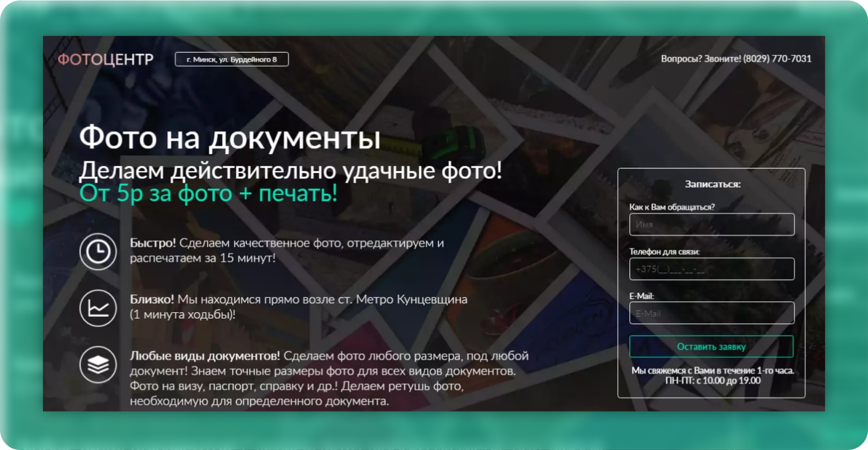This screenshot has width=868, height=450.
Task: Click the bold text Любые виды документов!
Action: [205, 356]
